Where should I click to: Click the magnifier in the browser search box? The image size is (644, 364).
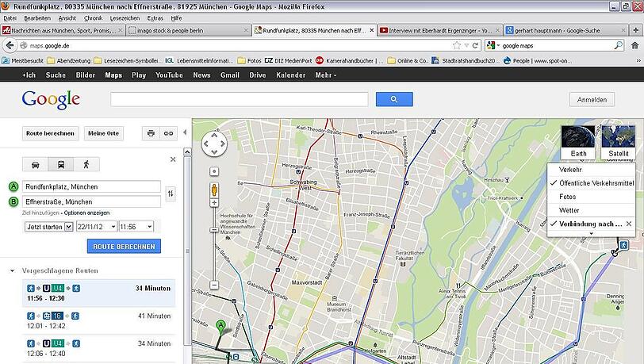click(618, 46)
